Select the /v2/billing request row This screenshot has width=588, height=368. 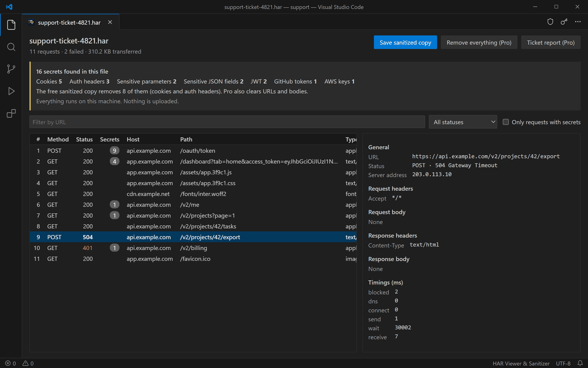[193, 248]
